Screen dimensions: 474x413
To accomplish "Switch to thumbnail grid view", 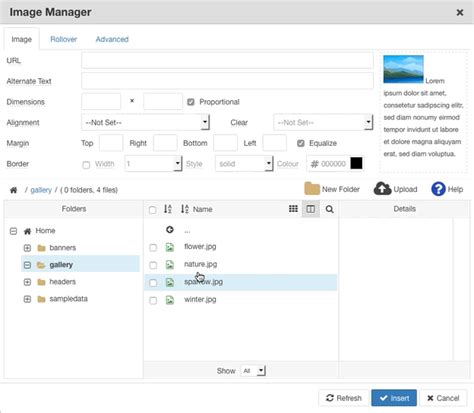I will 293,209.
